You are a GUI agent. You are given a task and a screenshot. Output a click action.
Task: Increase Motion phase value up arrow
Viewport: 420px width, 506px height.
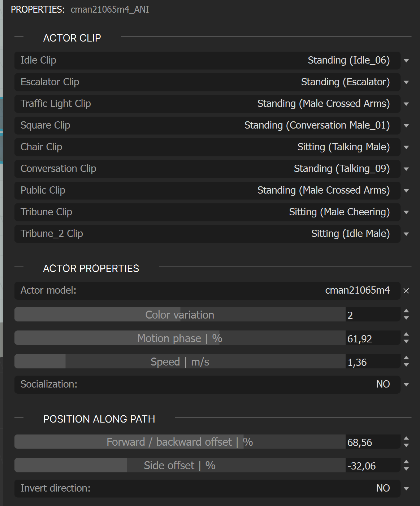[x=406, y=334]
